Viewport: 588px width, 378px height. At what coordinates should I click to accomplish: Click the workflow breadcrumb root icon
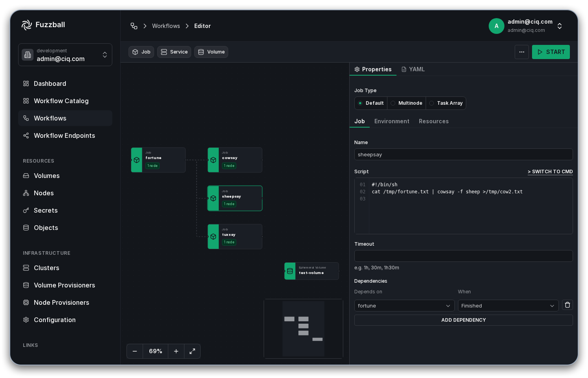(x=134, y=26)
